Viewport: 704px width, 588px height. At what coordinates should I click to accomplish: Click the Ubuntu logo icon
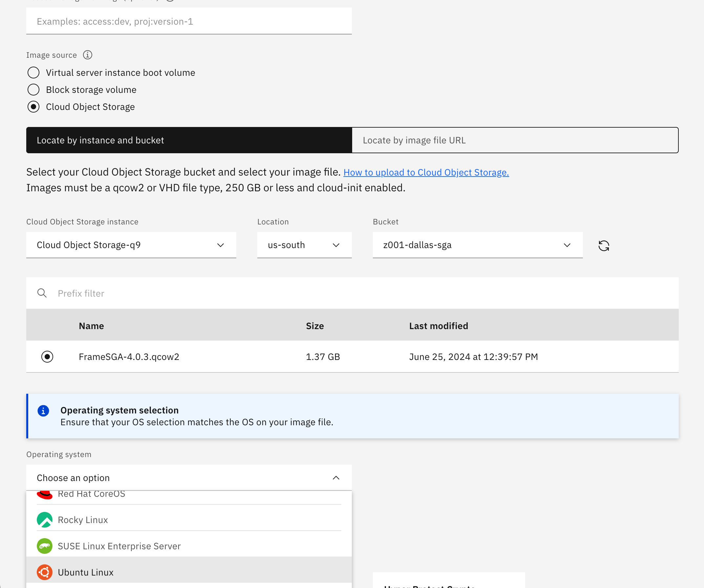[45, 572]
